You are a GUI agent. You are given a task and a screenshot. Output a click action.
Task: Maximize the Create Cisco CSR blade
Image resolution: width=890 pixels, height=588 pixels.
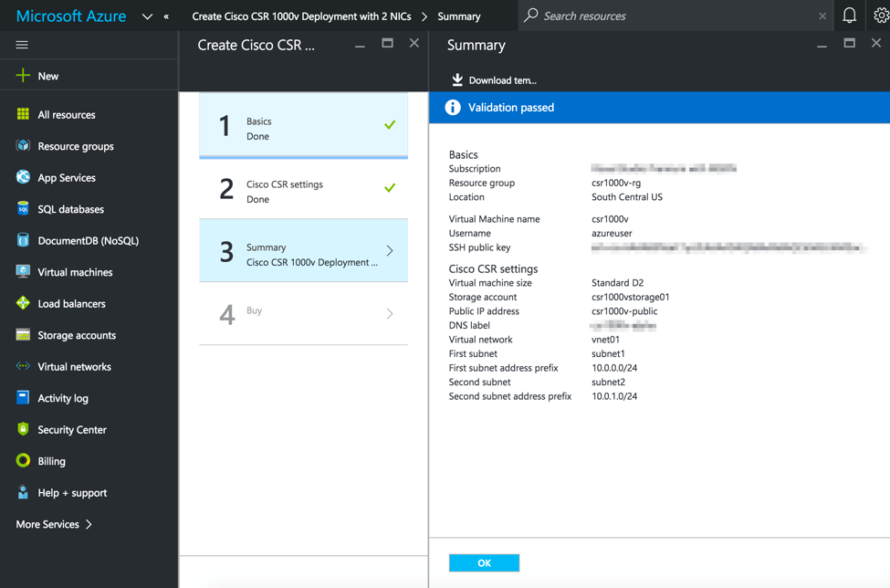387,43
